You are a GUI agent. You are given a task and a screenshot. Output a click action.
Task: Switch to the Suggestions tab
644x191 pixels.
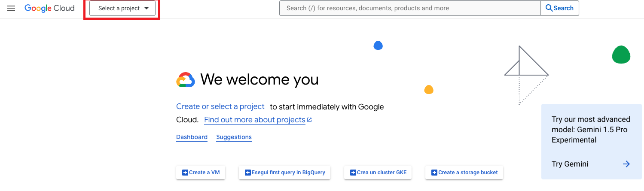click(x=234, y=137)
